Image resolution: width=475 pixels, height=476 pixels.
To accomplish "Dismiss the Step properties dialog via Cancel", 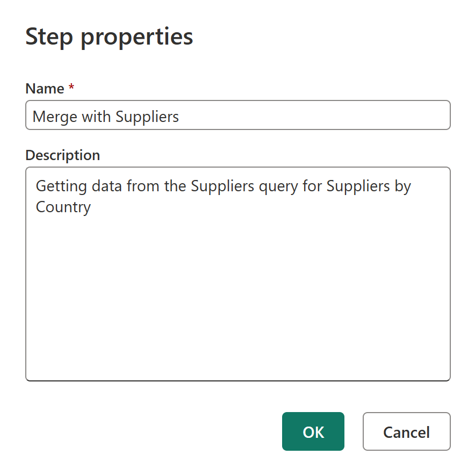I will coord(406,431).
